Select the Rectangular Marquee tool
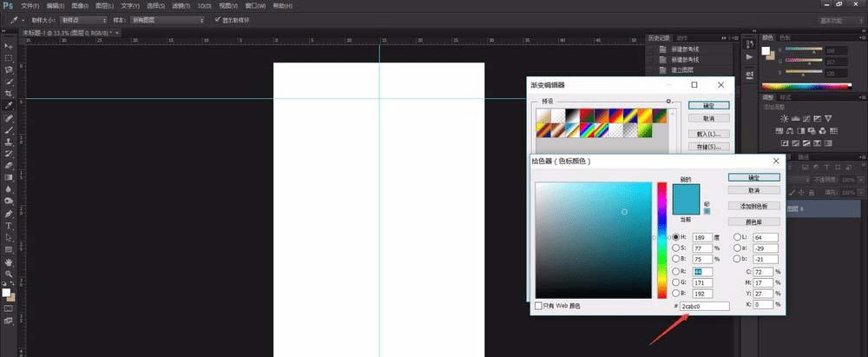Viewport: 868px width, 357px height. [9, 57]
